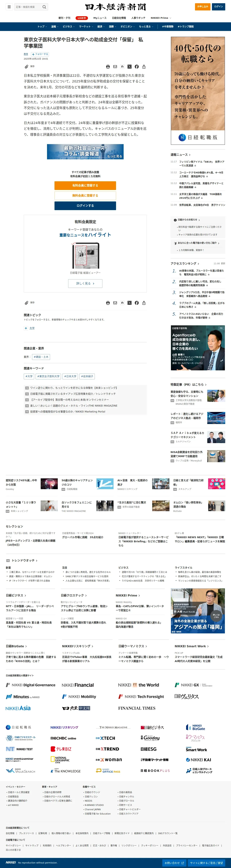Click the note icon below the membership box
The height and width of the screenshot is (868, 231).
click(122, 303)
